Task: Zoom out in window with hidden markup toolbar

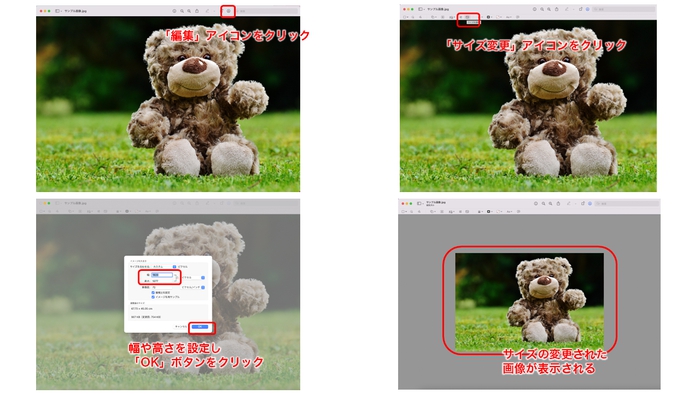Action: click(x=182, y=11)
